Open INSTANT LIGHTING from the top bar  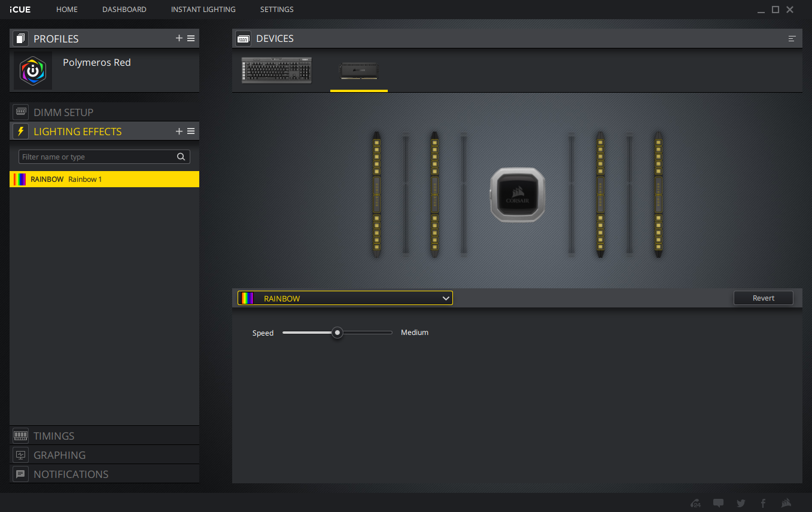[x=203, y=10]
